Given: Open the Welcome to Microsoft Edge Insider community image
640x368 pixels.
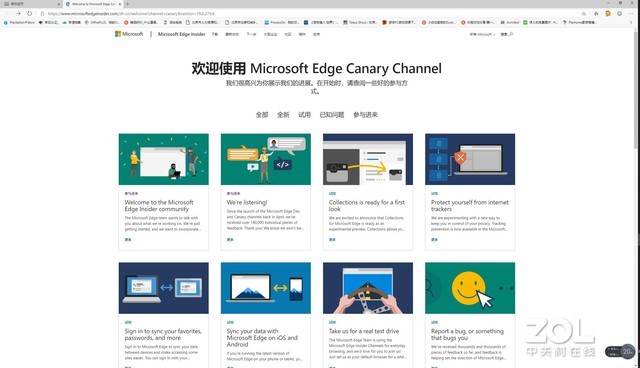Looking at the screenshot, I should [x=164, y=159].
